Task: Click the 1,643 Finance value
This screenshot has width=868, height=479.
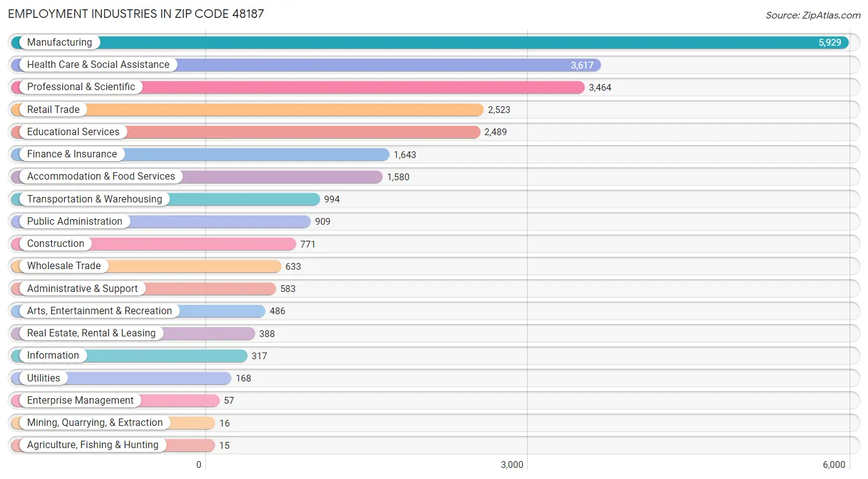Action: coord(405,155)
